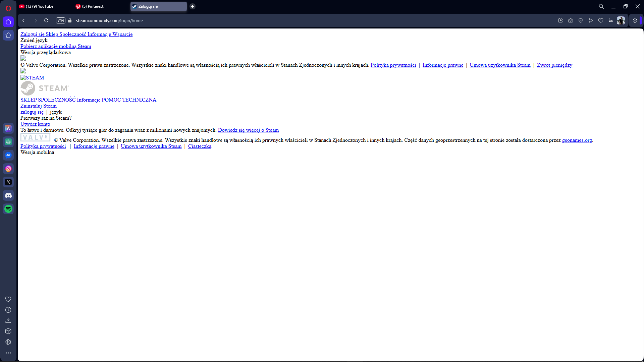644x362 pixels.
Task: Open sidebar three-dot more options
Action: point(8,353)
